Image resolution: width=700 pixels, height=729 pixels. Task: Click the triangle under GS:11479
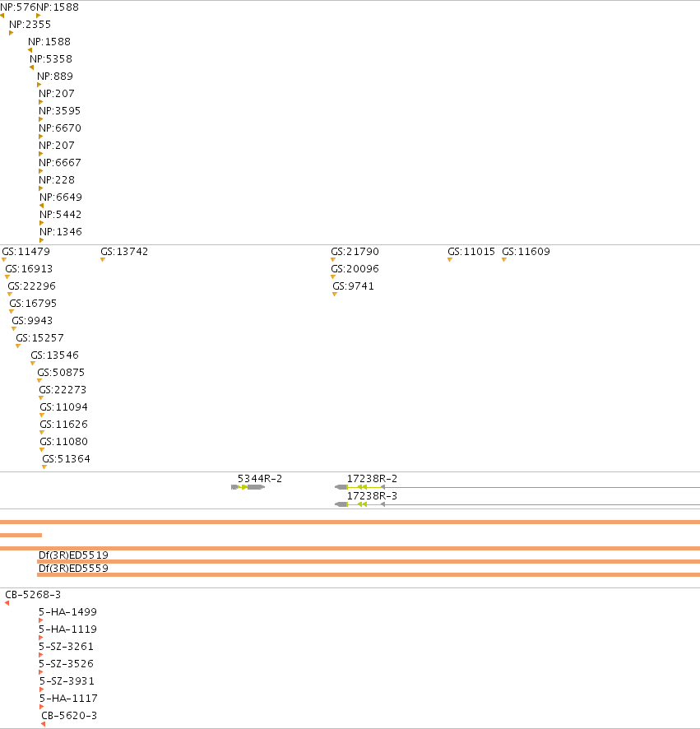click(x=4, y=260)
